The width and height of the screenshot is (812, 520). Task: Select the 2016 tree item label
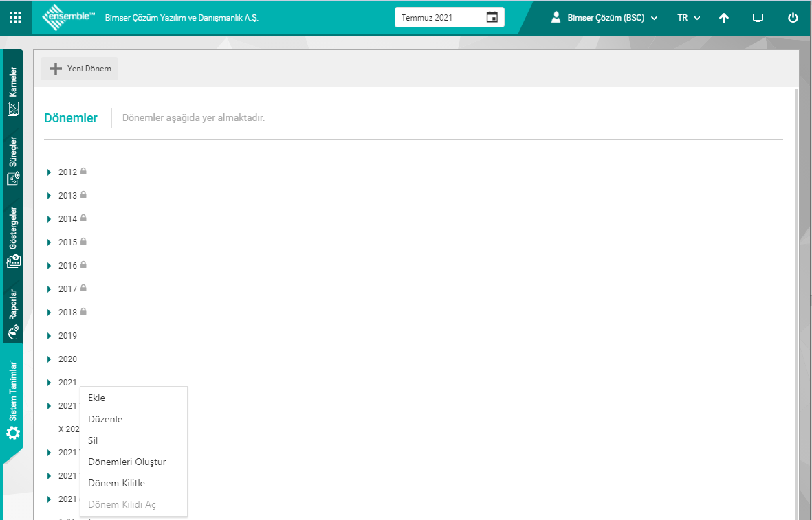(x=67, y=265)
